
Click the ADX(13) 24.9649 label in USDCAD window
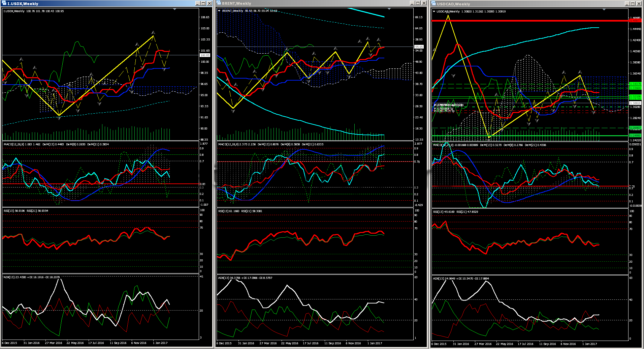point(444,279)
